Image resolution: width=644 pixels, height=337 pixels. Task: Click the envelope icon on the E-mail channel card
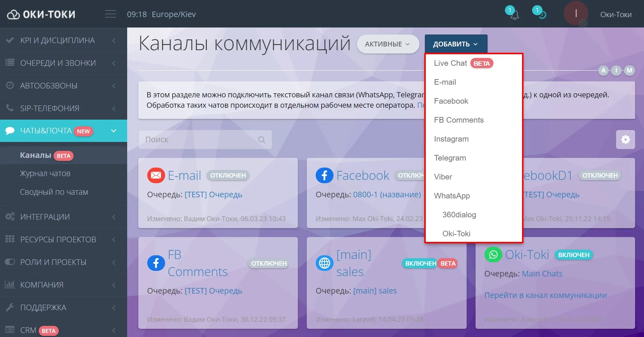(x=156, y=175)
